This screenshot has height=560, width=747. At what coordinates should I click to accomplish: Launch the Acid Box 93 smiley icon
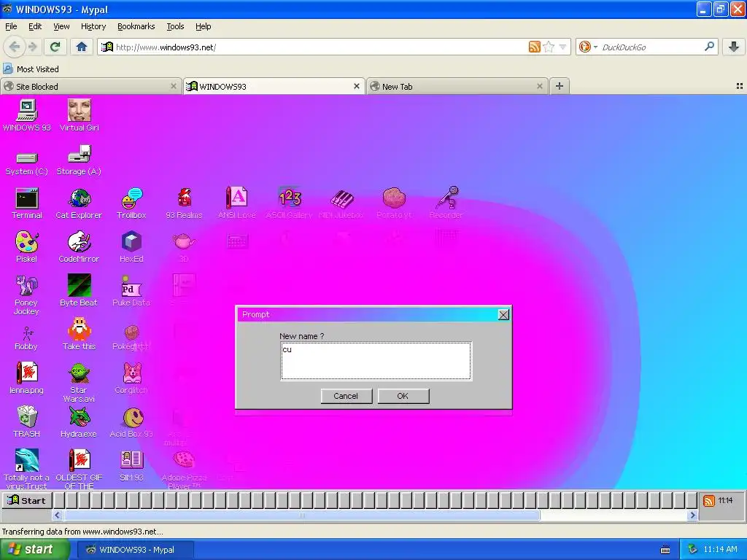click(x=131, y=422)
